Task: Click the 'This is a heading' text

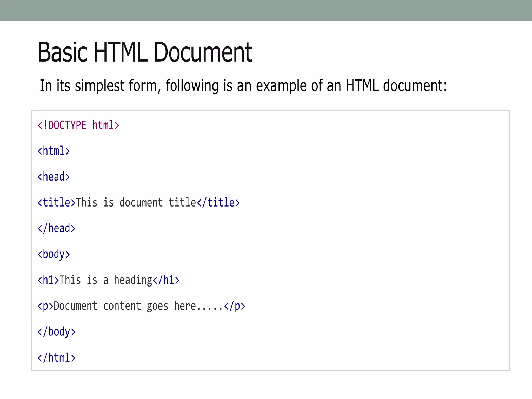Action: [106, 280]
